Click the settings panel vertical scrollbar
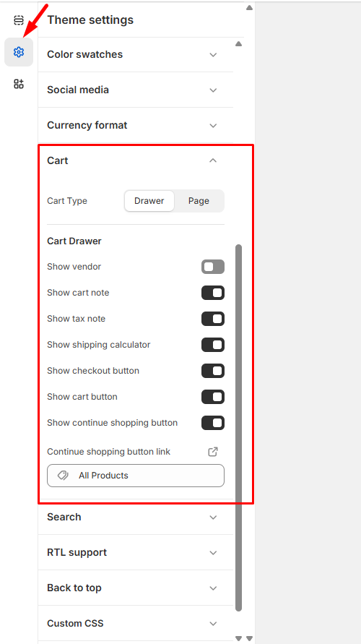 point(239,428)
